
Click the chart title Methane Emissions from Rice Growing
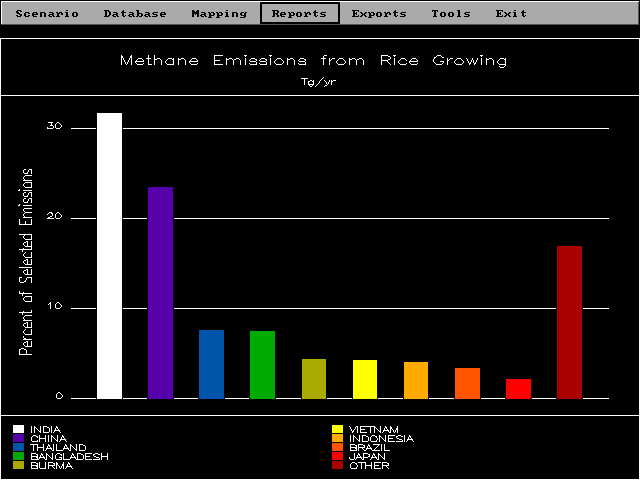point(313,61)
